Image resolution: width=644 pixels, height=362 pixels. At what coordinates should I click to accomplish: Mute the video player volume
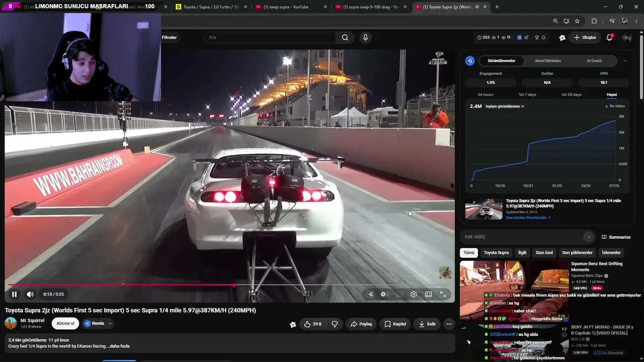(x=30, y=294)
